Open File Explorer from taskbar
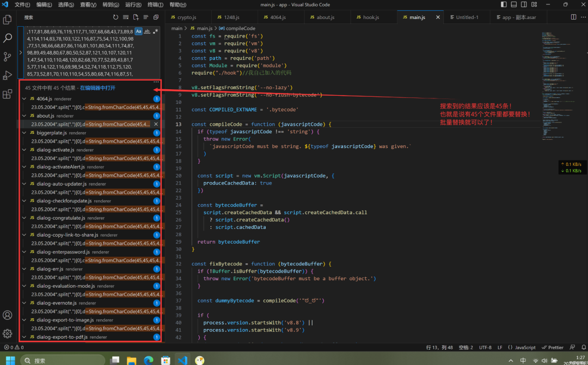The image size is (588, 365). tap(131, 361)
